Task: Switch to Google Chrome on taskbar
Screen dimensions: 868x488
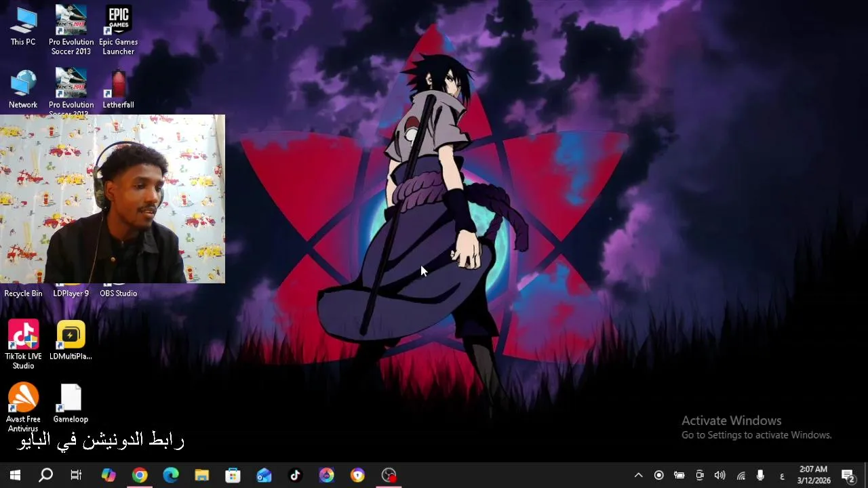Action: 140,475
